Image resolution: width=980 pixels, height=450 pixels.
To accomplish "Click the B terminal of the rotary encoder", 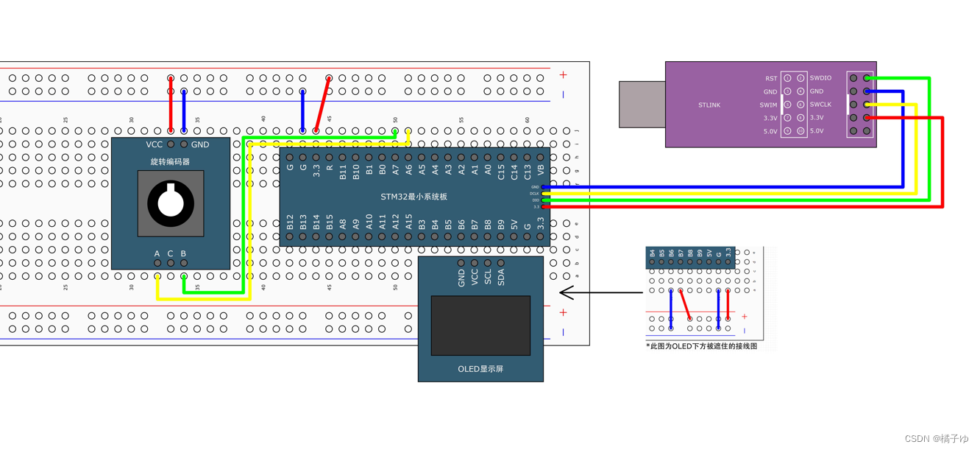I will pos(183,264).
